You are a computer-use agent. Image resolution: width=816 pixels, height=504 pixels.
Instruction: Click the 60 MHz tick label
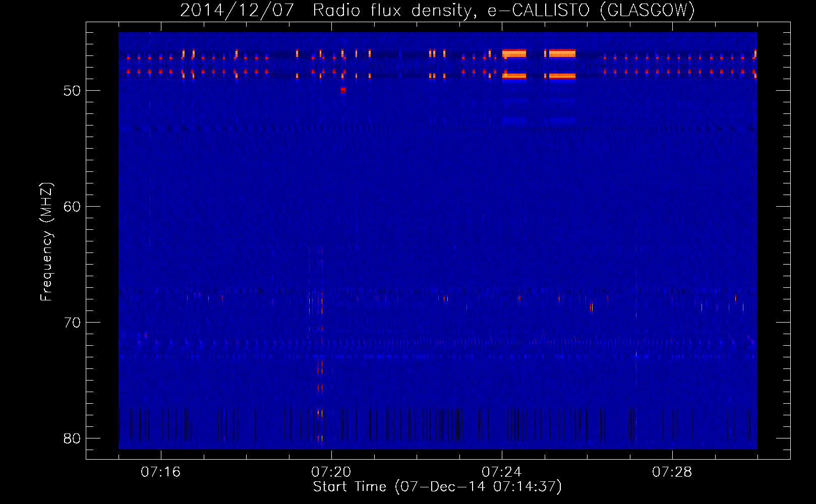[x=72, y=207]
